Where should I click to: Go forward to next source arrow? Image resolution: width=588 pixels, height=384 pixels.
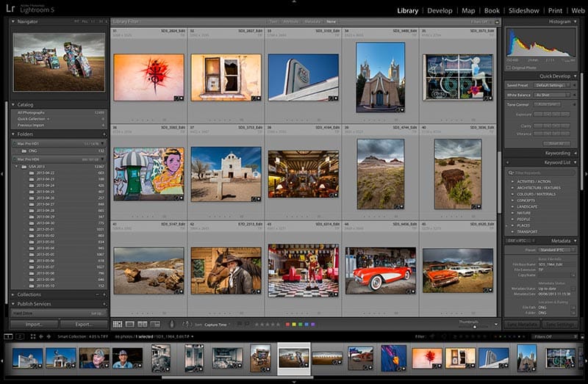(x=49, y=336)
